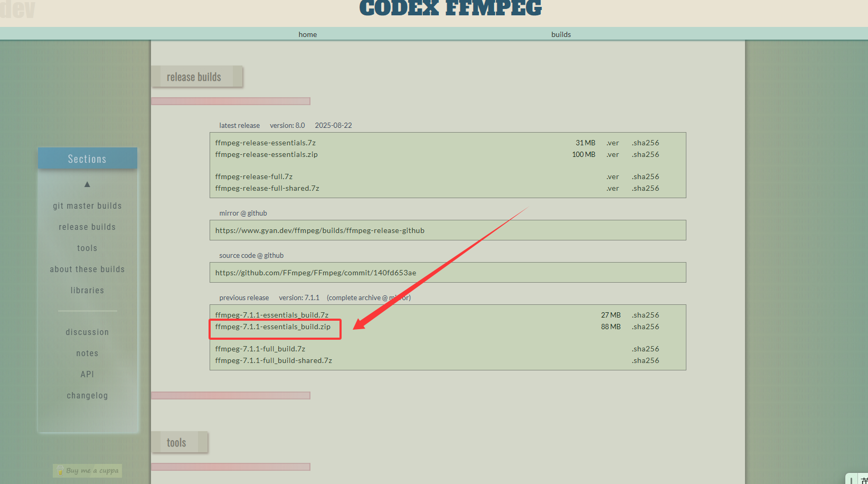868x484 pixels.
Task: Open the home navigation tab
Action: (x=307, y=34)
